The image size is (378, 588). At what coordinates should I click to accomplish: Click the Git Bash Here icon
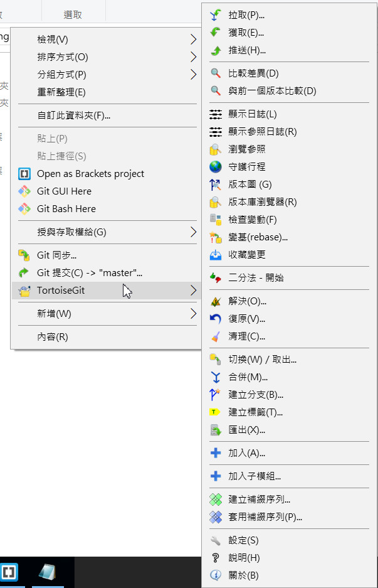24,209
